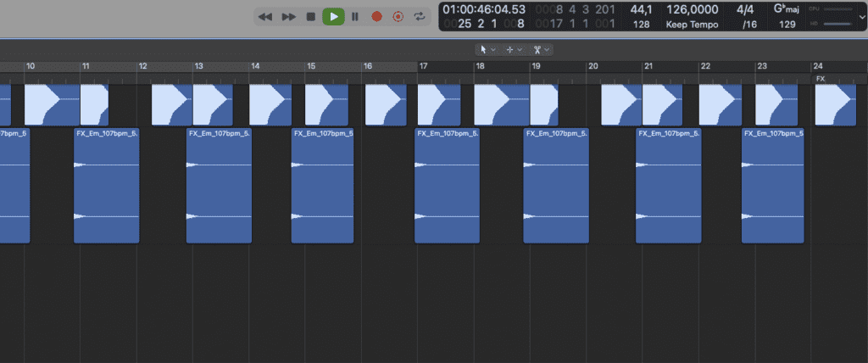This screenshot has width=868, height=363.
Task: Select the FX_Em_107bpm region starting near bar 13
Action: 219,186
